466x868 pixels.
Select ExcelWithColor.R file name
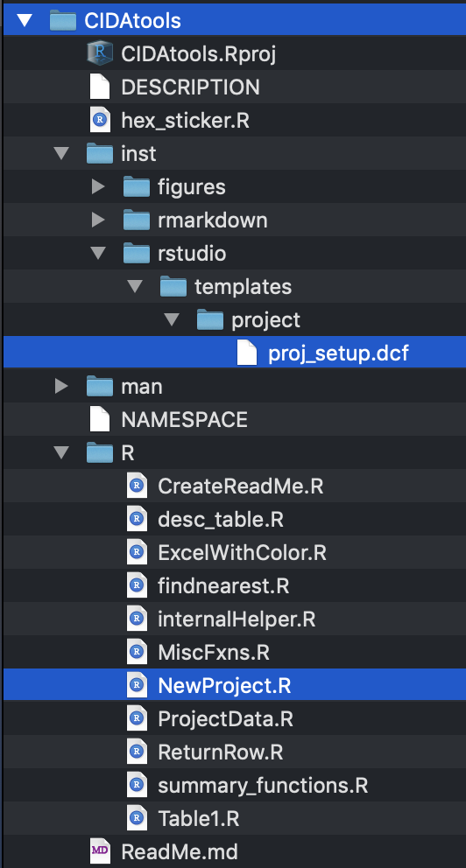[242, 552]
